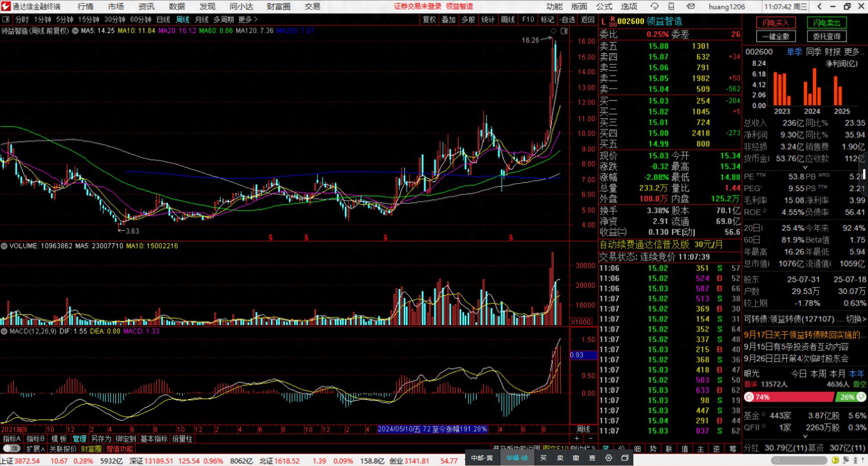Click the TDX red logo icon
The height and width of the screenshot is (466, 868).
(x=6, y=6)
